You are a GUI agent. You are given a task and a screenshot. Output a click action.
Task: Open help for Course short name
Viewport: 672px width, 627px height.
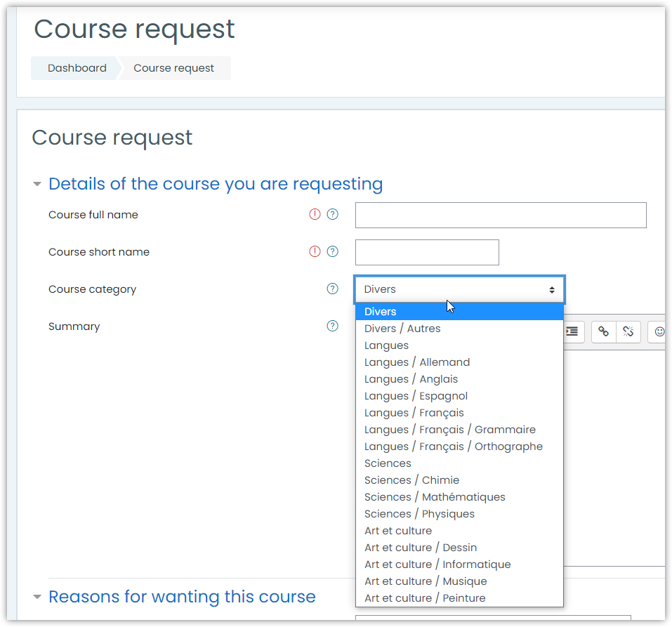[333, 251]
